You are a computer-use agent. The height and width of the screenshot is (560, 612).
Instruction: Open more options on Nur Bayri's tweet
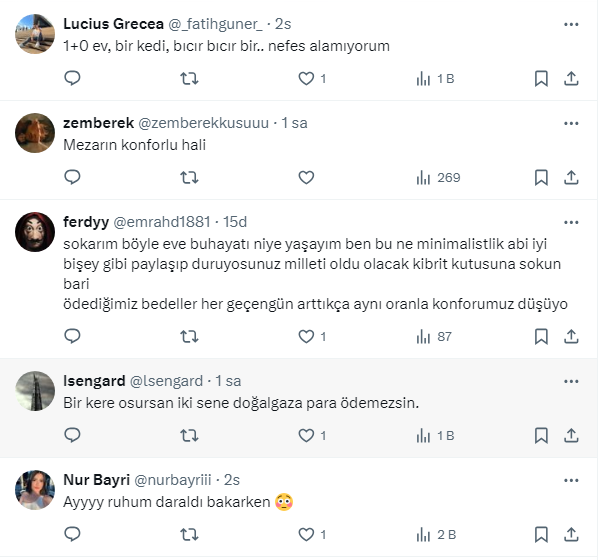point(571,479)
